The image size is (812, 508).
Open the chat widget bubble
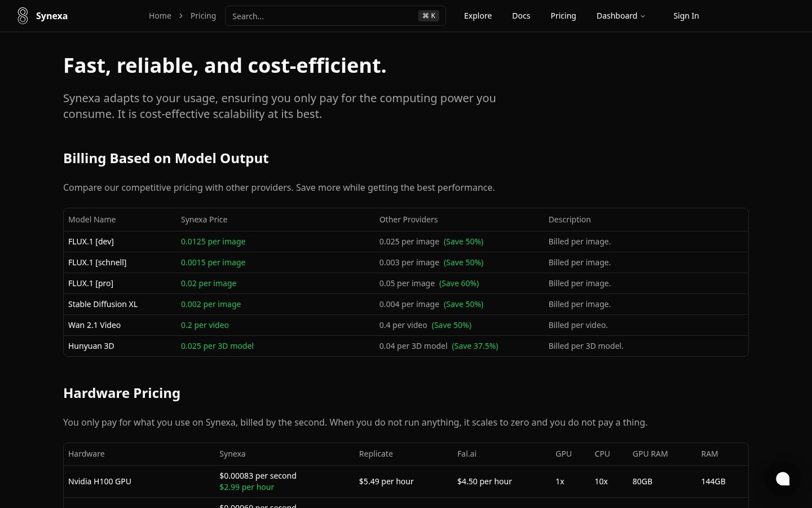[x=783, y=479]
